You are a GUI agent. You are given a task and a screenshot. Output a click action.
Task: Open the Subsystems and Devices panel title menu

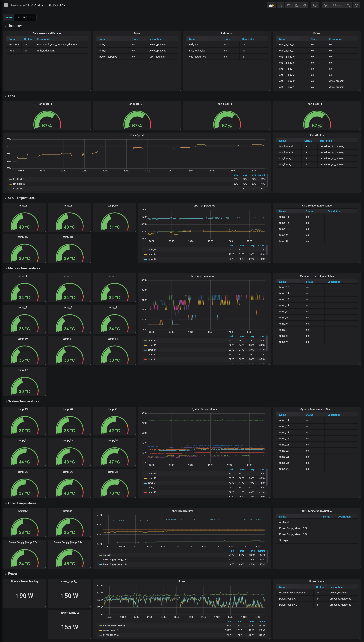click(x=47, y=33)
